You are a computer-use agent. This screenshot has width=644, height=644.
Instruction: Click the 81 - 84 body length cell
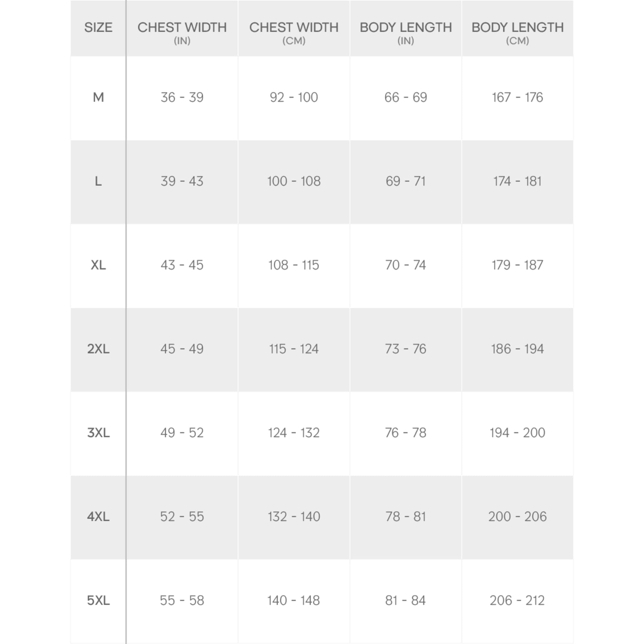pyautogui.click(x=406, y=600)
